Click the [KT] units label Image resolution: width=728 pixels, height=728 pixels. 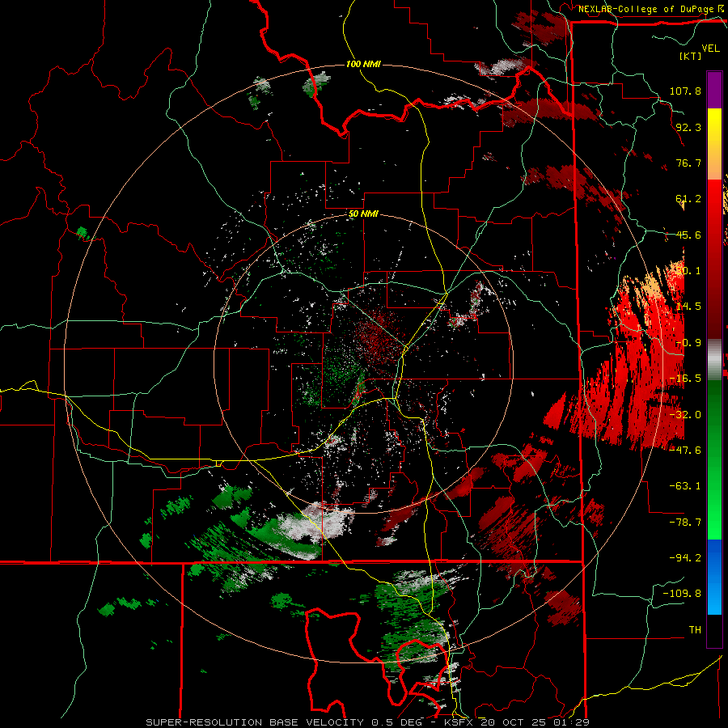click(691, 56)
